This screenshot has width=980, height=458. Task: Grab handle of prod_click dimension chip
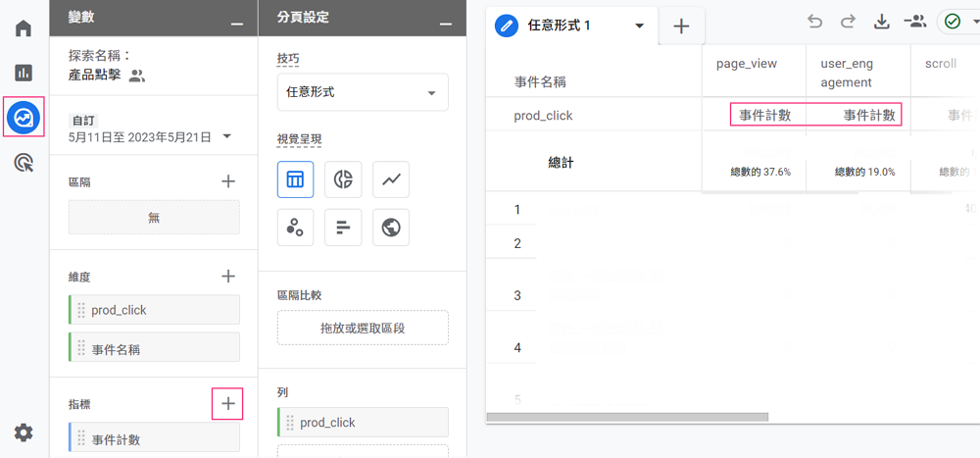tap(80, 310)
